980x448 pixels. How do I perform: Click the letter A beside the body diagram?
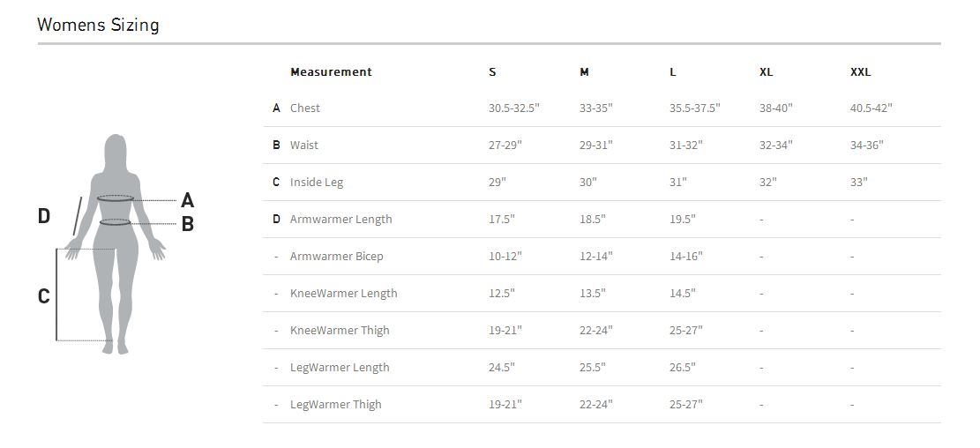click(187, 200)
